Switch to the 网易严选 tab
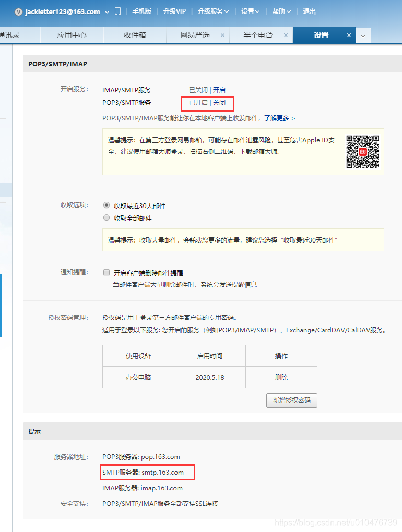 coord(195,35)
